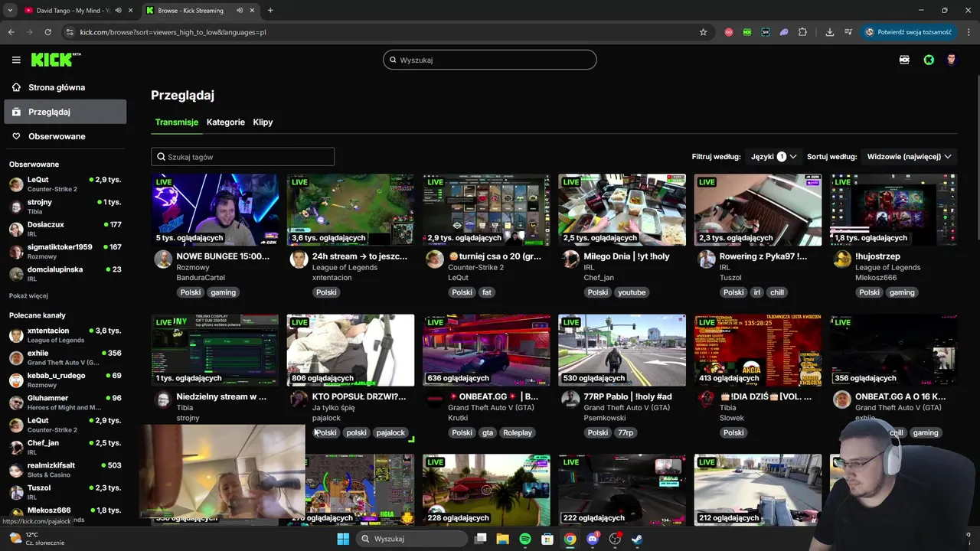Click the stream title !hujostrzep

tap(877, 256)
